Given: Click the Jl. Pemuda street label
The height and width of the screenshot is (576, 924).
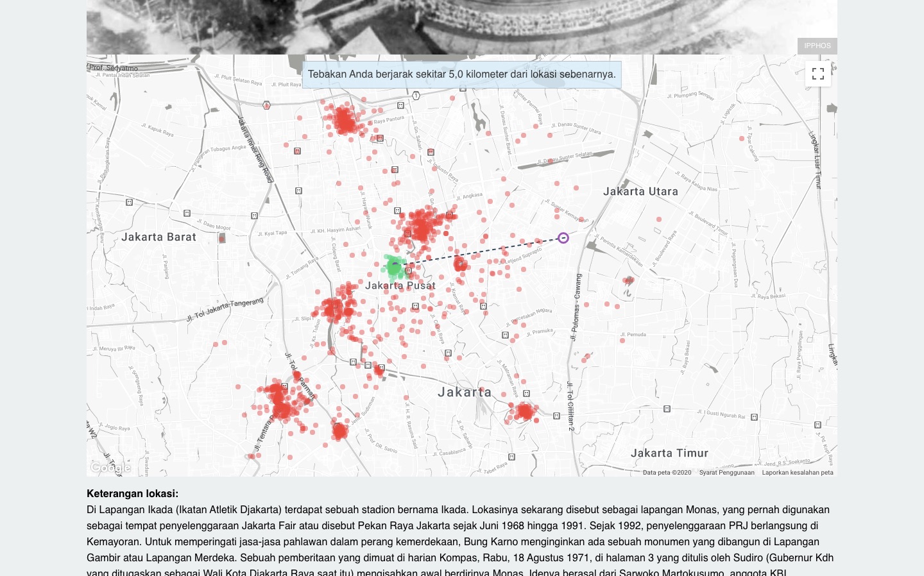Looking at the screenshot, I should pyautogui.click(x=633, y=335).
